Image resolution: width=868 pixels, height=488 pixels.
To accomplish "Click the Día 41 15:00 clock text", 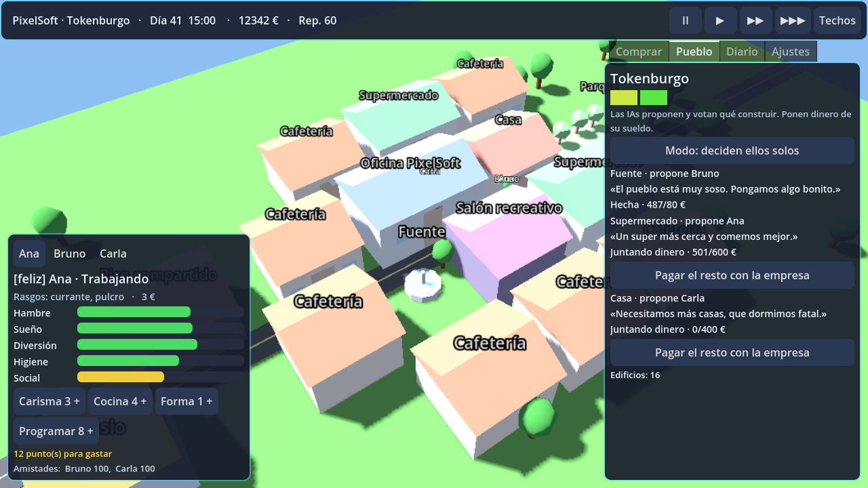I will (182, 20).
